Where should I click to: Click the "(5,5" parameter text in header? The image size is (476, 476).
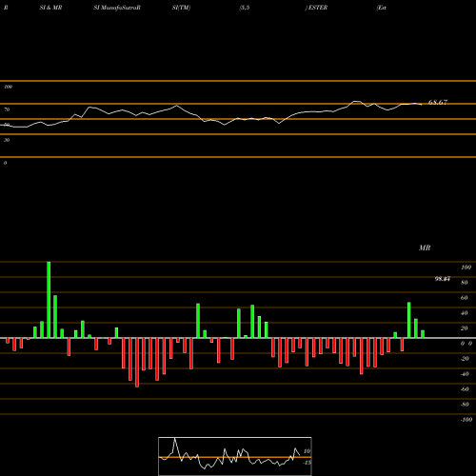pyautogui.click(x=245, y=8)
